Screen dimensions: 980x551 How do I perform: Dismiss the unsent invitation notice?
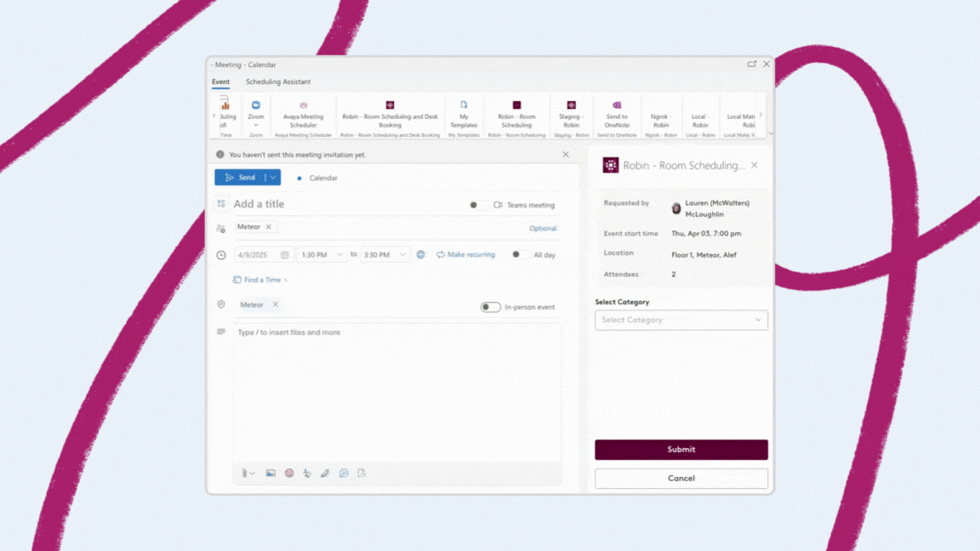click(566, 154)
